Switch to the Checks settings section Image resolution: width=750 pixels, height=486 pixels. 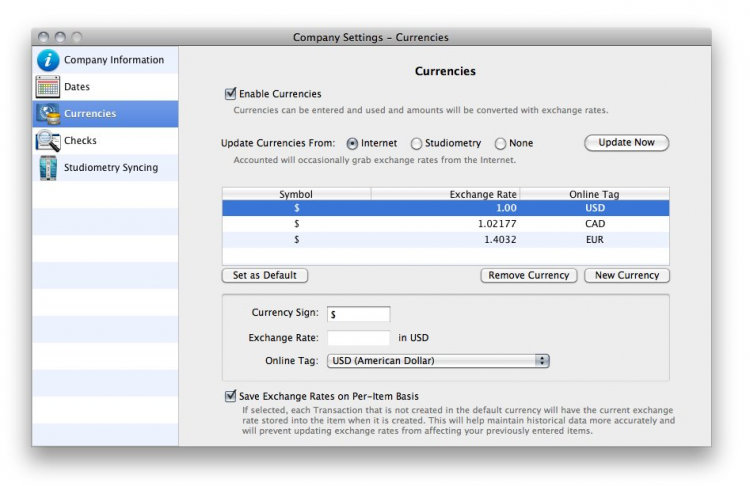point(80,141)
